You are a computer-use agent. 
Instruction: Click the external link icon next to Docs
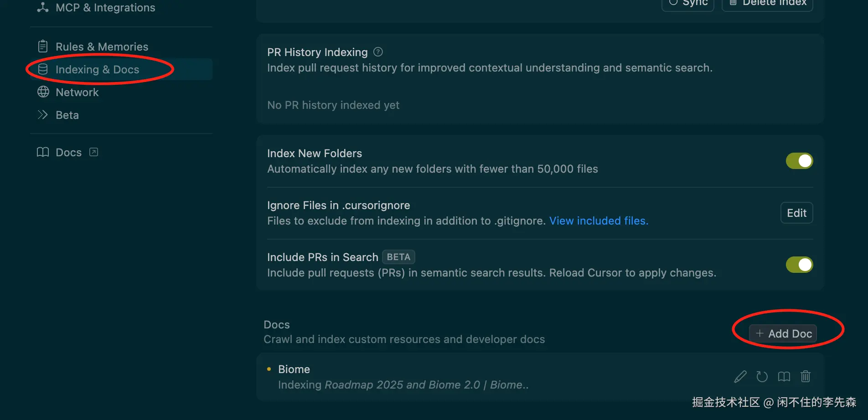(94, 152)
